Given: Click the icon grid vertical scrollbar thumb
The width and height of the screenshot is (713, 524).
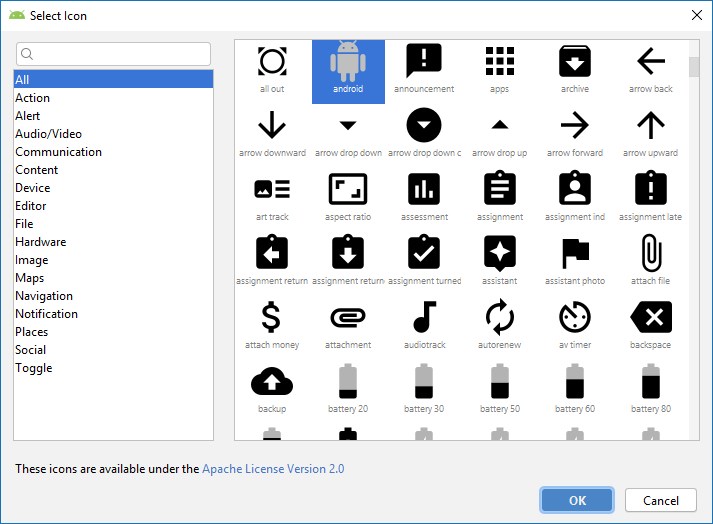Looking at the screenshot, I should (x=694, y=67).
